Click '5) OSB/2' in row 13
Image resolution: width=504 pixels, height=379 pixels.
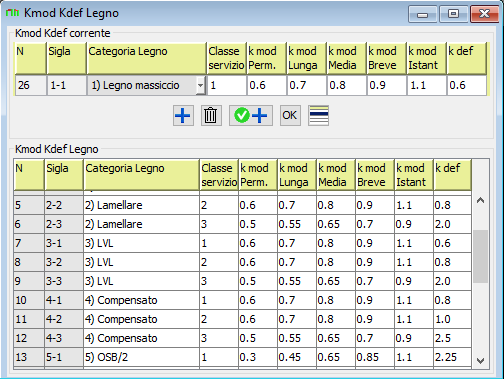[106, 357]
